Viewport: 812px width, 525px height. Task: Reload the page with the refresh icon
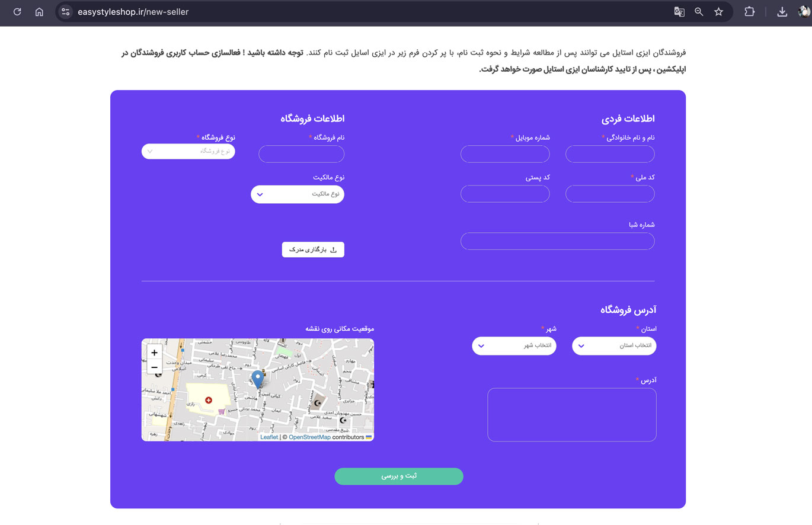[17, 12]
